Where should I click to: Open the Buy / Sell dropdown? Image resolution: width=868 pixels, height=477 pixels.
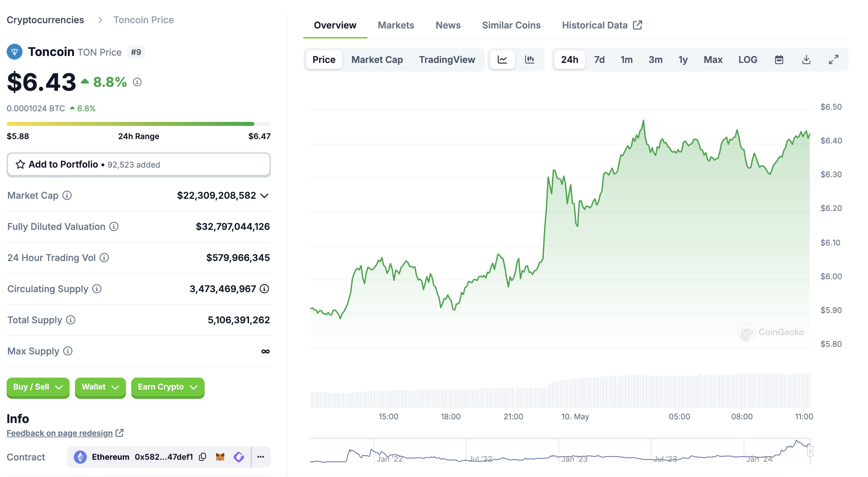click(38, 387)
